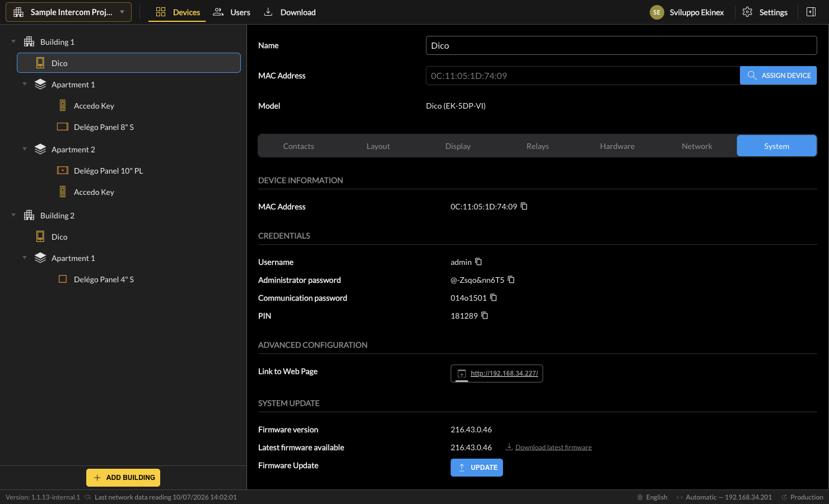Click Accedo Key icon under Apartment 2
Viewport: 829px width, 504px height.
click(63, 192)
